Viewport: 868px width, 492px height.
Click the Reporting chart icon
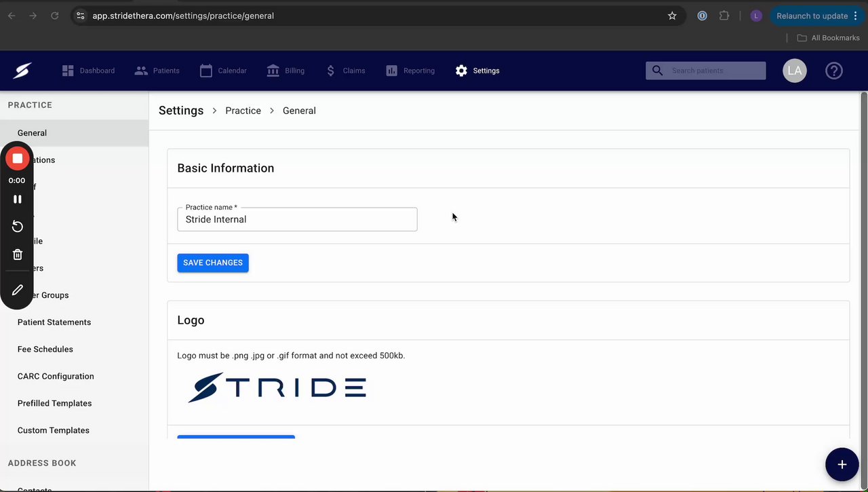pos(392,71)
